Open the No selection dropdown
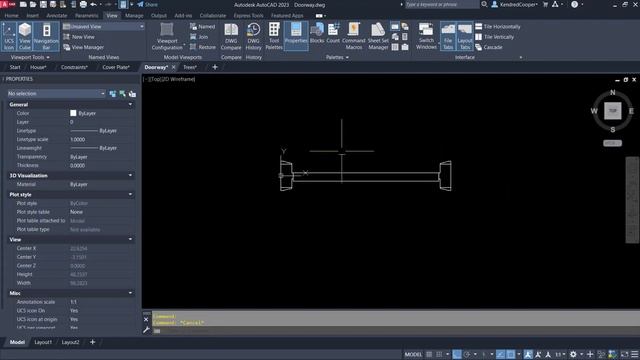 56,94
